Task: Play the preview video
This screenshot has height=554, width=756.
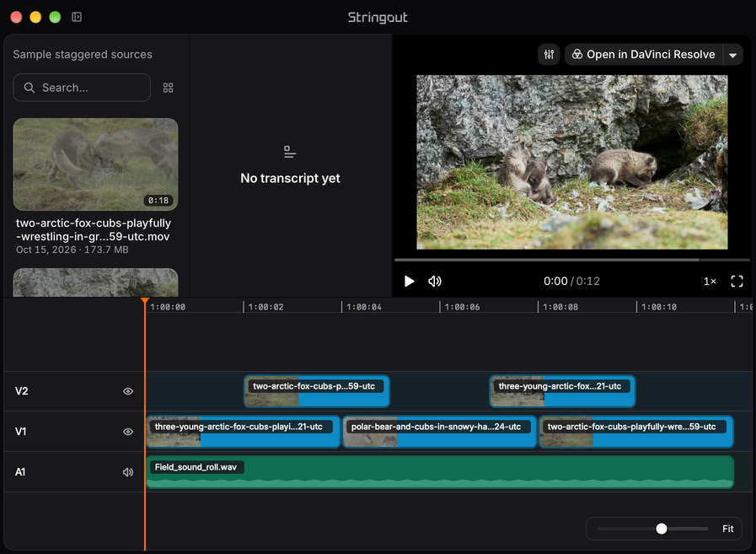Action: [x=410, y=282]
